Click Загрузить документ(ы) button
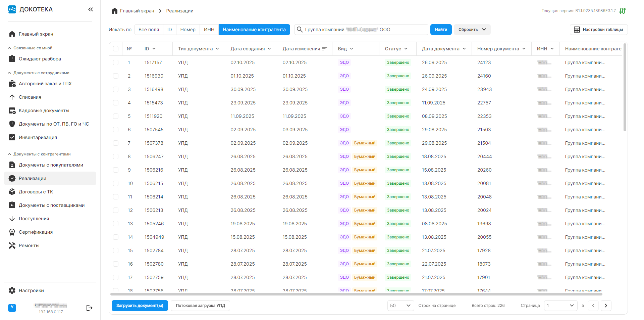This screenshot has height=320, width=644. (140, 306)
